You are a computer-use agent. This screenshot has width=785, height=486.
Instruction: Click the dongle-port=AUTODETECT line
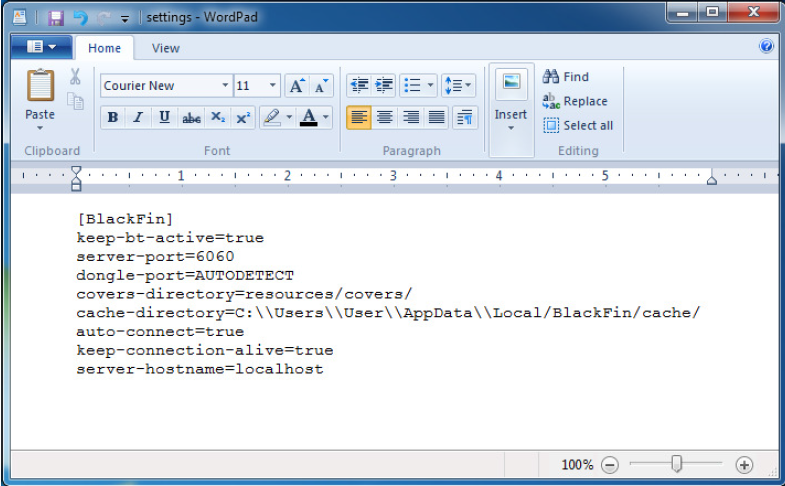[185, 275]
